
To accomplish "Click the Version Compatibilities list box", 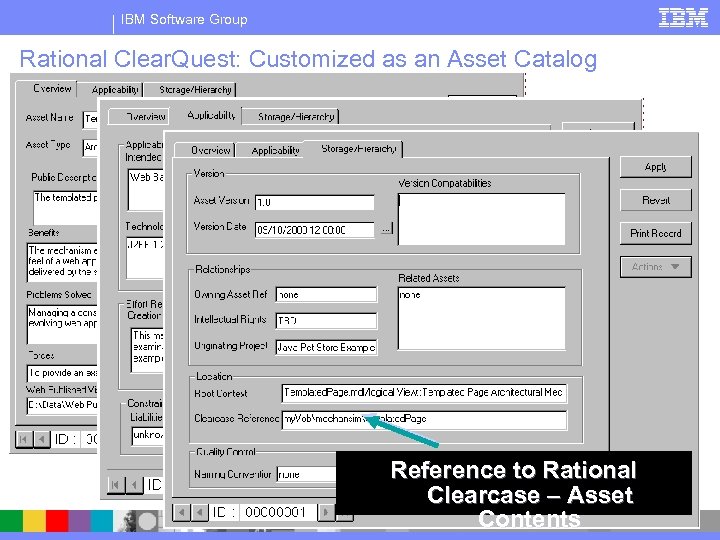I will [482, 219].
